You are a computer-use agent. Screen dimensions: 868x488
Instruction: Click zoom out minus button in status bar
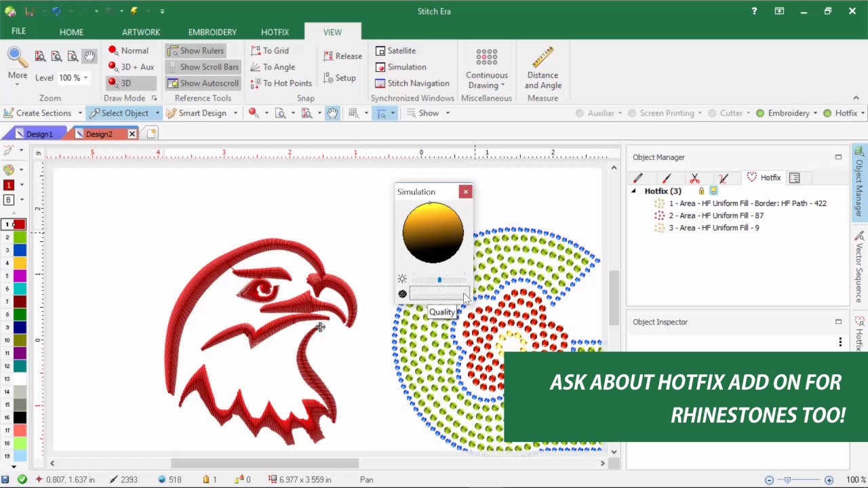(x=769, y=480)
